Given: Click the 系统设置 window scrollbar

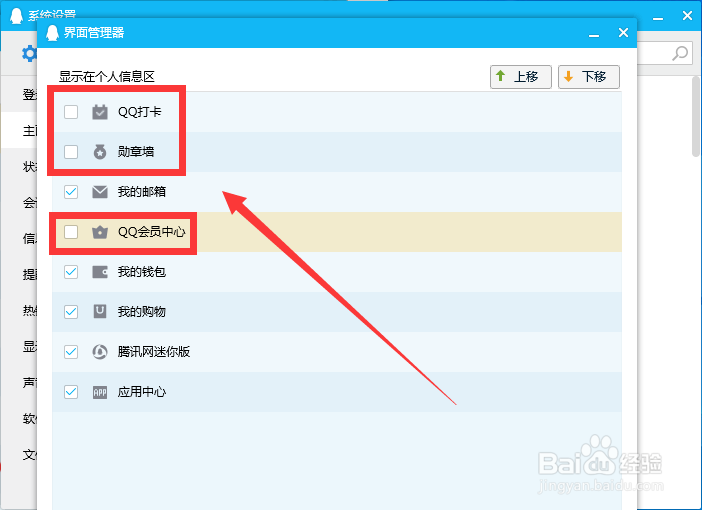Looking at the screenshot, I should tap(695, 116).
